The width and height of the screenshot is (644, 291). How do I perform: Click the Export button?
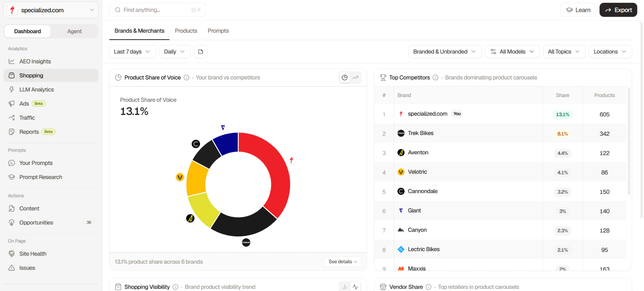tap(618, 10)
